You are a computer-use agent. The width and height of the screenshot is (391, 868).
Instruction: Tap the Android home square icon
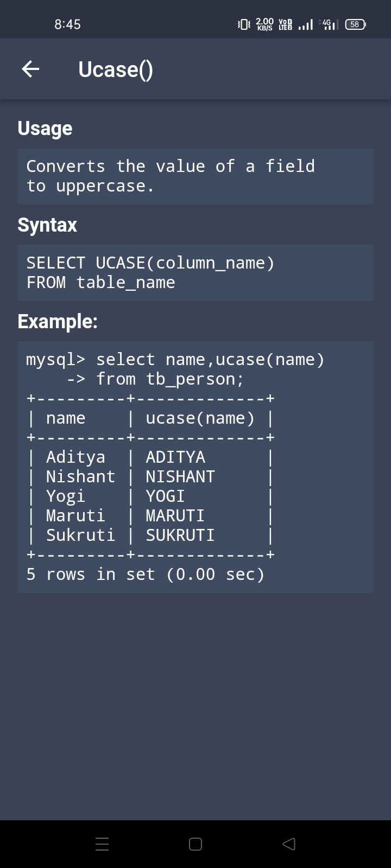[195, 844]
